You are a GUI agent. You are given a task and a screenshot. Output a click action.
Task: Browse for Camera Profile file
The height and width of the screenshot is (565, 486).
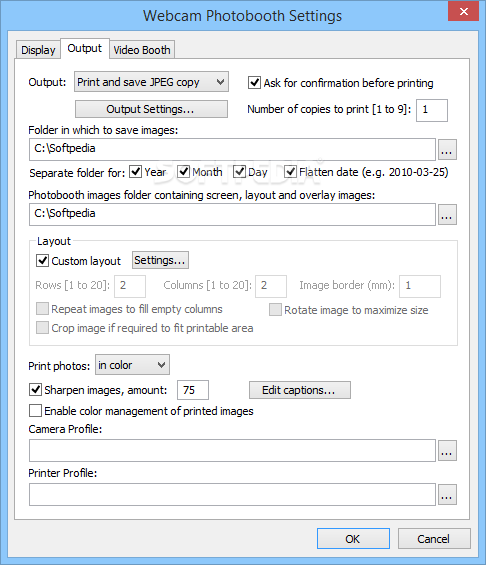point(447,450)
